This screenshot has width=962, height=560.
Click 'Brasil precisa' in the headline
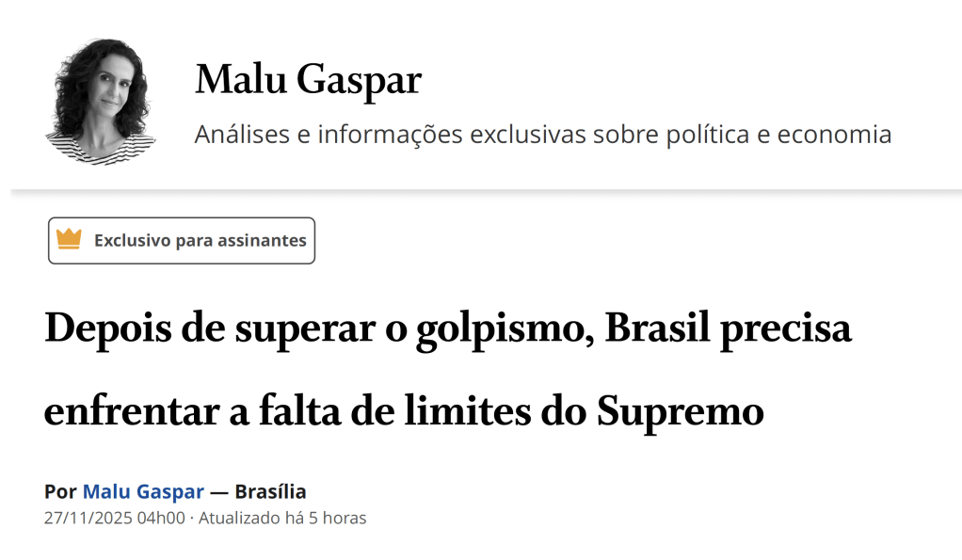click(728, 328)
